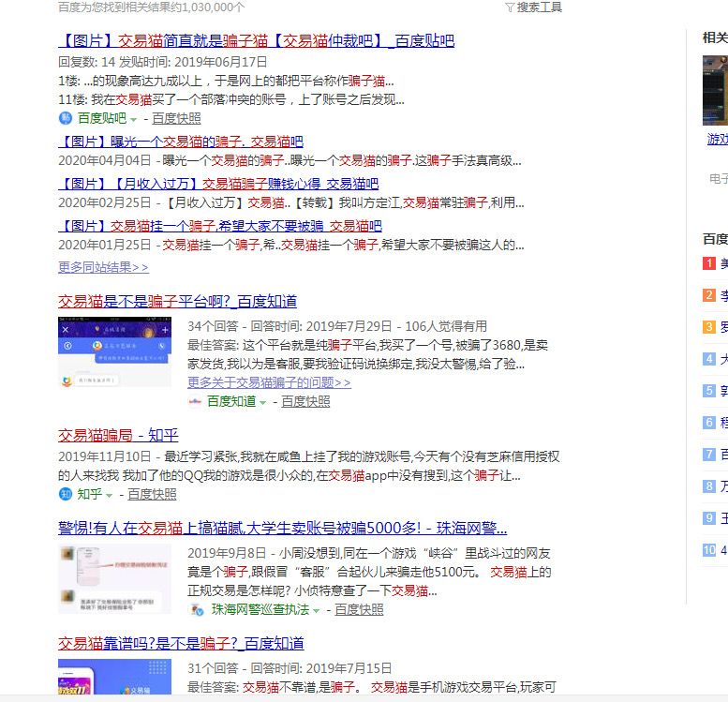Expand dropdown arrow next to 珠海网警巡查执法
The height and width of the screenshot is (702, 728).
pyautogui.click(x=316, y=611)
